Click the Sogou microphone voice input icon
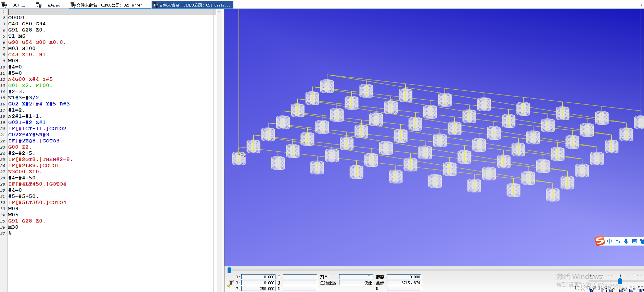Image resolution: width=644 pixels, height=292 pixels. tap(626, 241)
